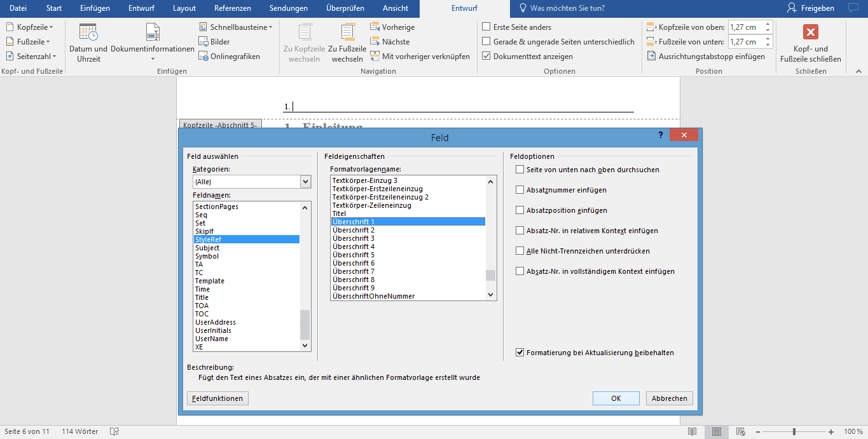Image resolution: width=868 pixels, height=439 pixels.
Task: Select the TOC field name
Action: (x=246, y=314)
